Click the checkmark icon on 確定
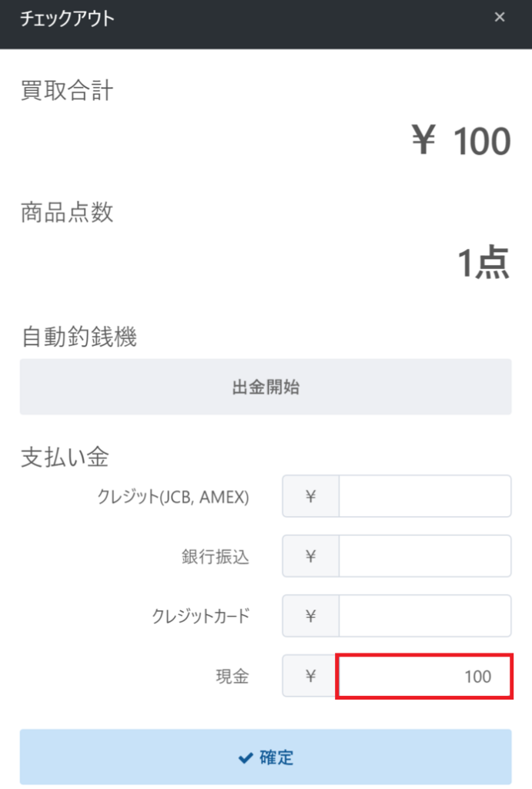Image resolution: width=532 pixels, height=789 pixels. coord(246,757)
